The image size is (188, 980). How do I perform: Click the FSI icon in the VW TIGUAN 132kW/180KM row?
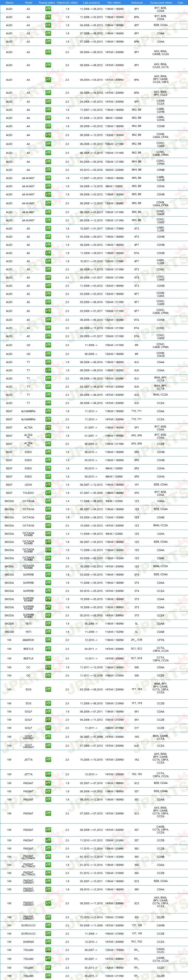[48, 968]
